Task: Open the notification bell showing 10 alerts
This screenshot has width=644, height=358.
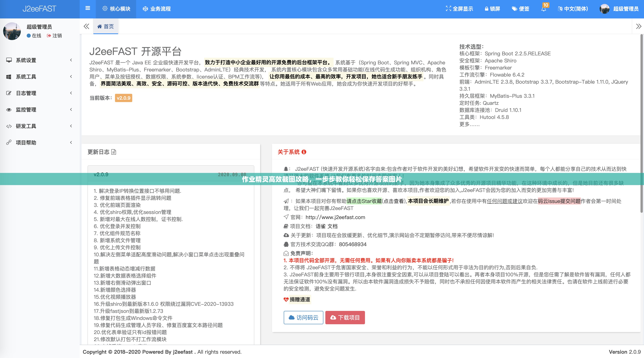Action: (x=543, y=9)
